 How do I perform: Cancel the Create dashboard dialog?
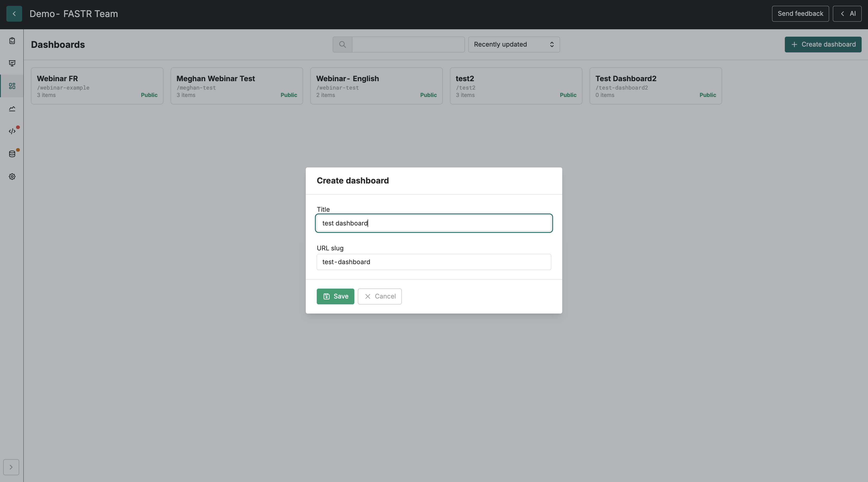(x=379, y=296)
